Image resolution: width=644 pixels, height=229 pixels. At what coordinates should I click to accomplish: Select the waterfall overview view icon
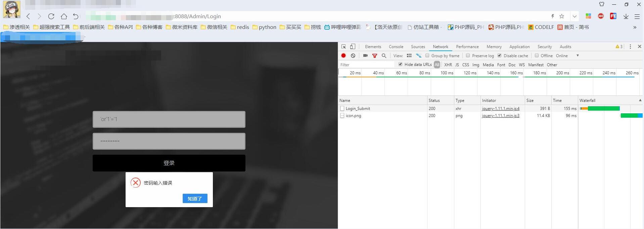point(418,55)
